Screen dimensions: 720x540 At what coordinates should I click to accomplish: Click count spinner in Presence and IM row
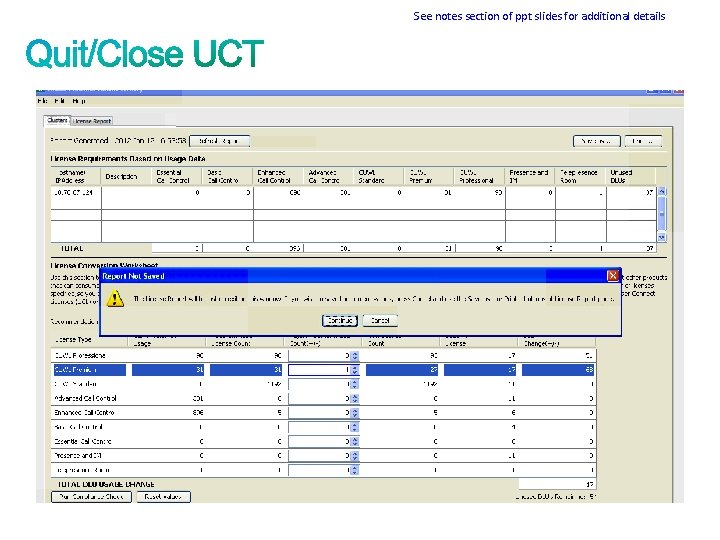click(x=354, y=456)
